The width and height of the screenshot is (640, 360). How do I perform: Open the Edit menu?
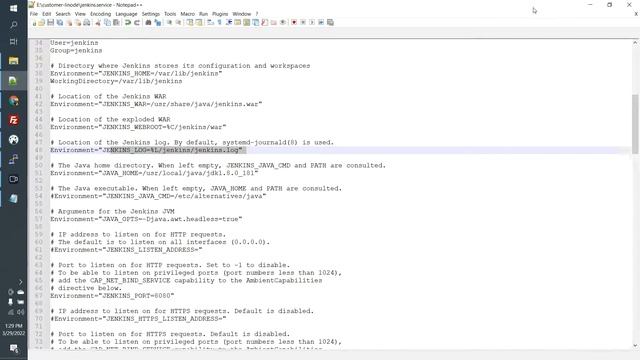[x=47, y=14]
